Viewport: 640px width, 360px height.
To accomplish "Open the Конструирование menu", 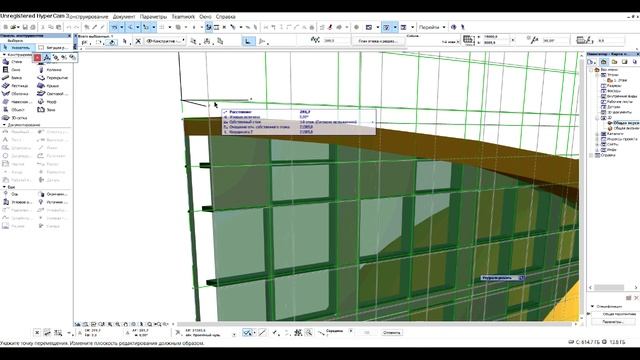I will pyautogui.click(x=89, y=17).
